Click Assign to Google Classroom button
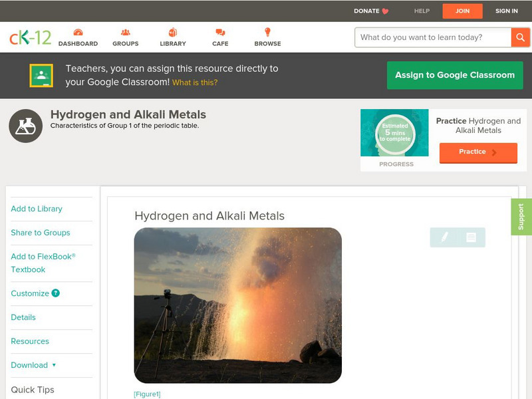 455,75
